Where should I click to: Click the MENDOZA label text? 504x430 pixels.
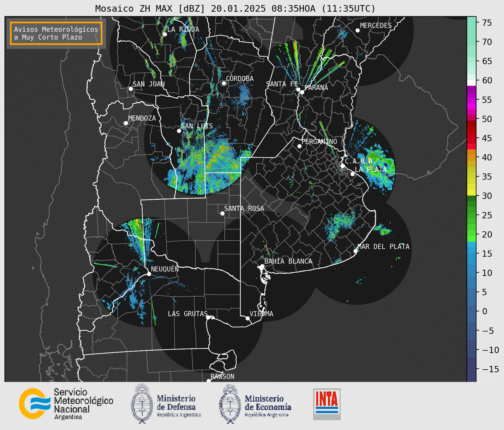tap(142, 118)
